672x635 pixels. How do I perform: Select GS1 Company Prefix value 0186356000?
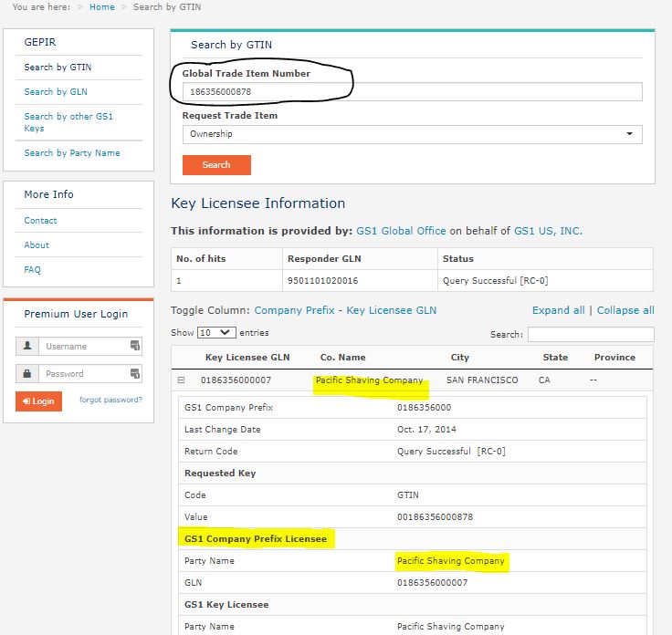pos(424,408)
